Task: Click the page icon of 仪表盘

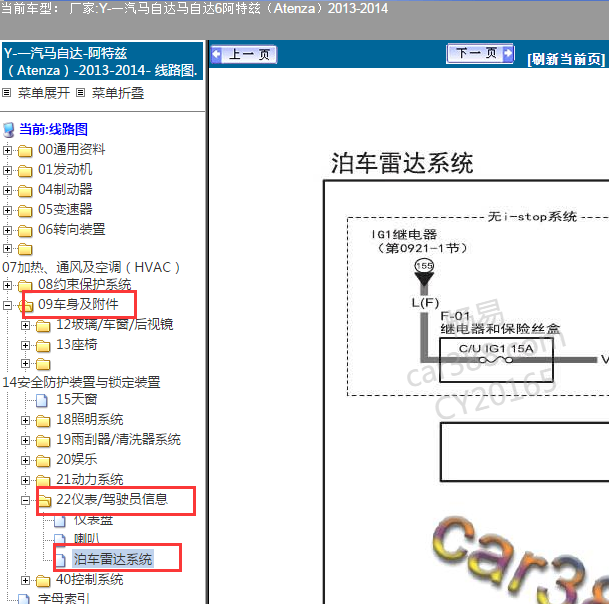Action: coord(60,520)
